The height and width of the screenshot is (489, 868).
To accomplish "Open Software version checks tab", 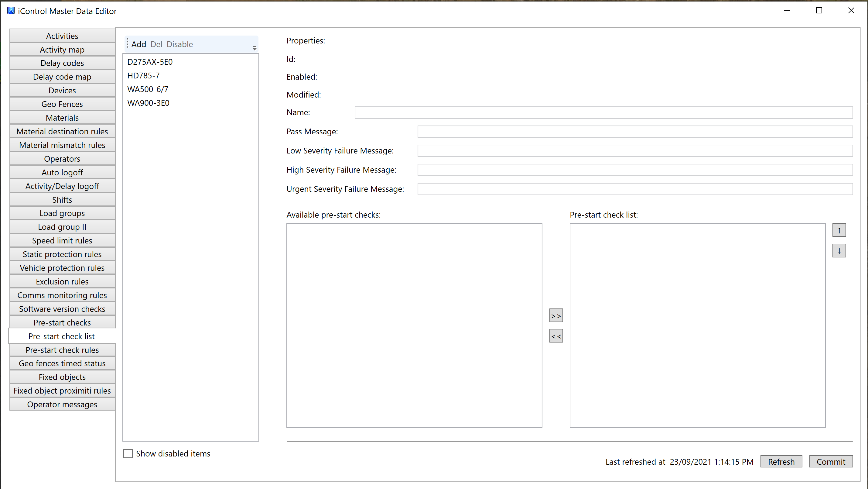I will coord(62,309).
